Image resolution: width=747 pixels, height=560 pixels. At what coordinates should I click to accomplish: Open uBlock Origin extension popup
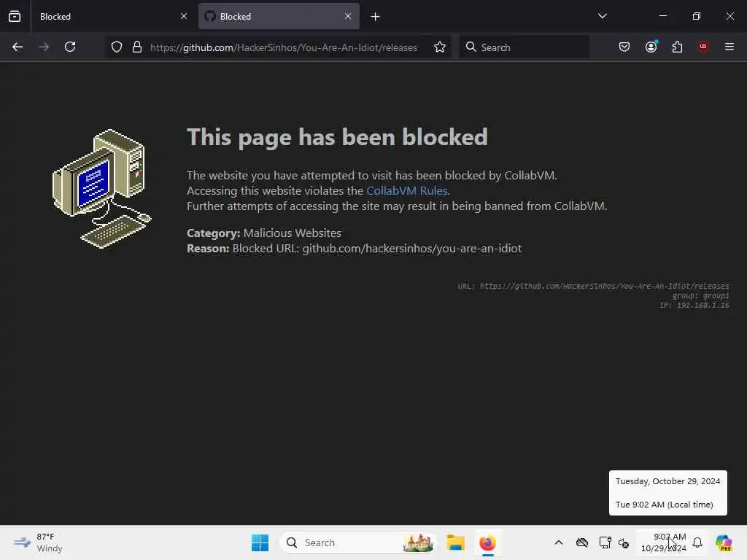703,47
